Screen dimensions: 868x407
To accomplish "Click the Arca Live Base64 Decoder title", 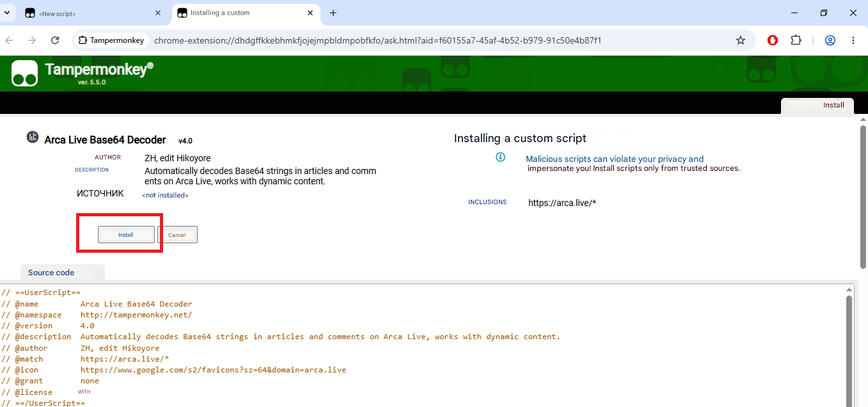I will click(105, 140).
